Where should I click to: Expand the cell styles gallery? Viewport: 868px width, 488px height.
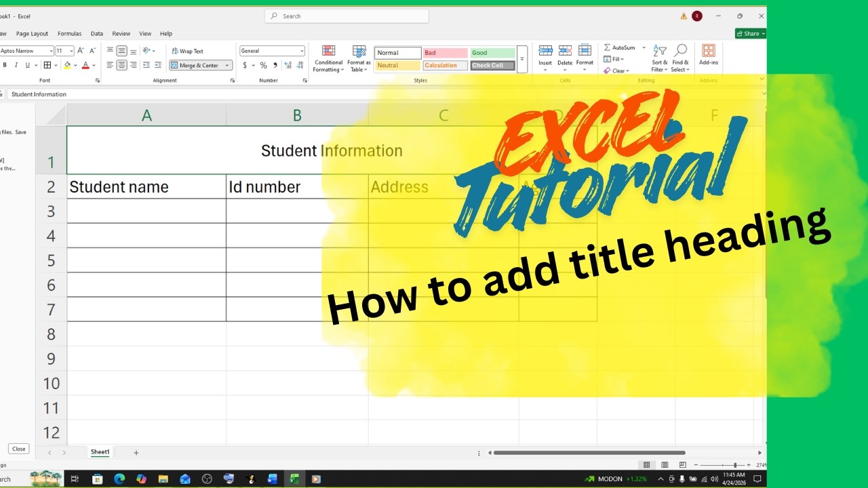tap(522, 59)
